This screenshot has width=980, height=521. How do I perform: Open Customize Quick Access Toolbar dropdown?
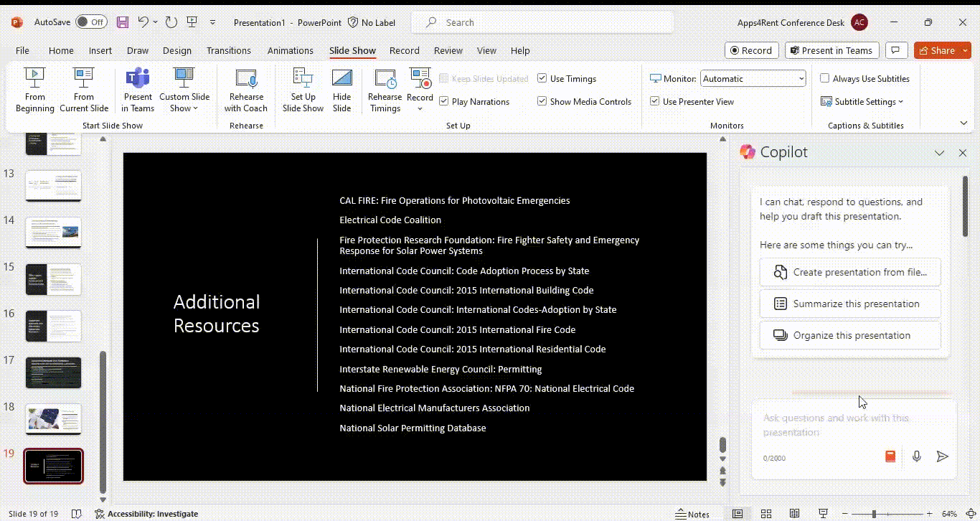[x=212, y=22]
